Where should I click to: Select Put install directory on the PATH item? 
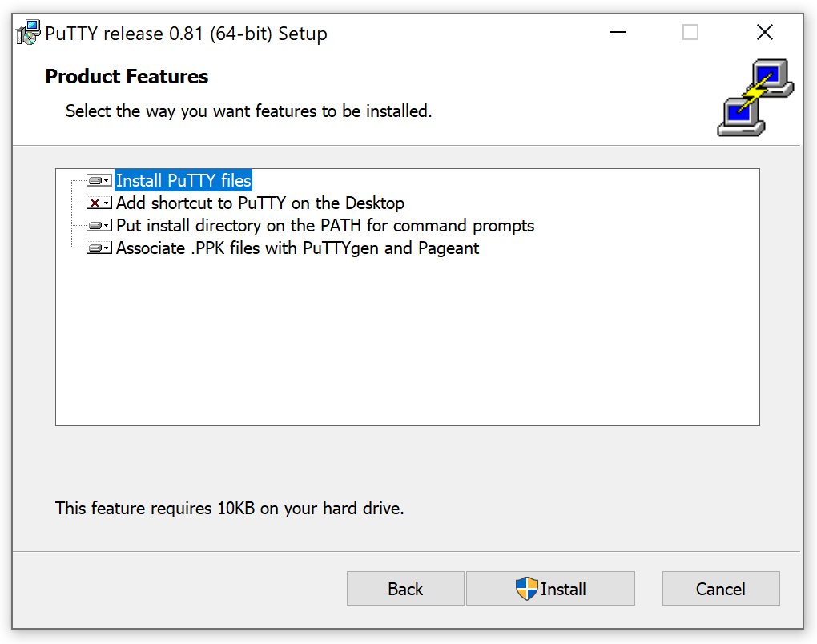tap(324, 226)
